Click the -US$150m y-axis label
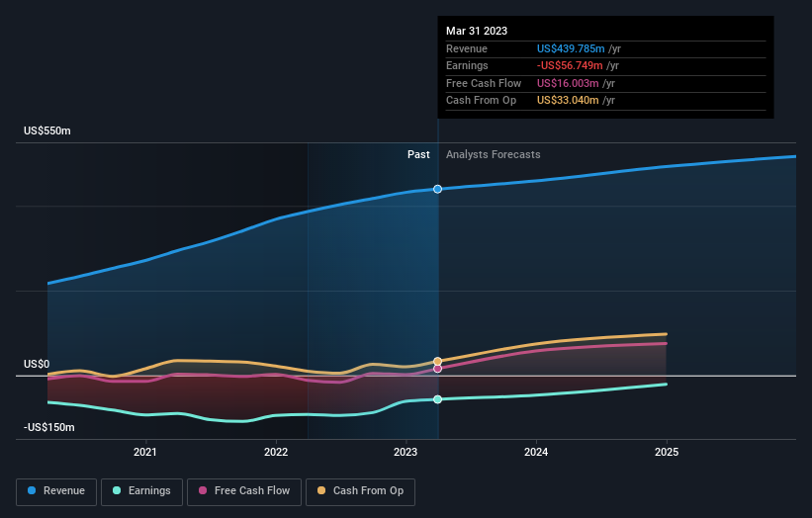This screenshot has width=812, height=518. point(49,427)
